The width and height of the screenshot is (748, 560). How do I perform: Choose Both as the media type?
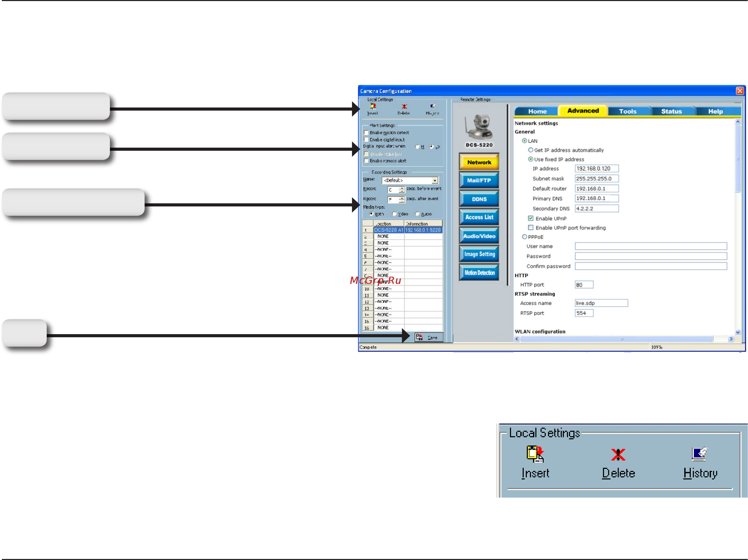[371, 214]
